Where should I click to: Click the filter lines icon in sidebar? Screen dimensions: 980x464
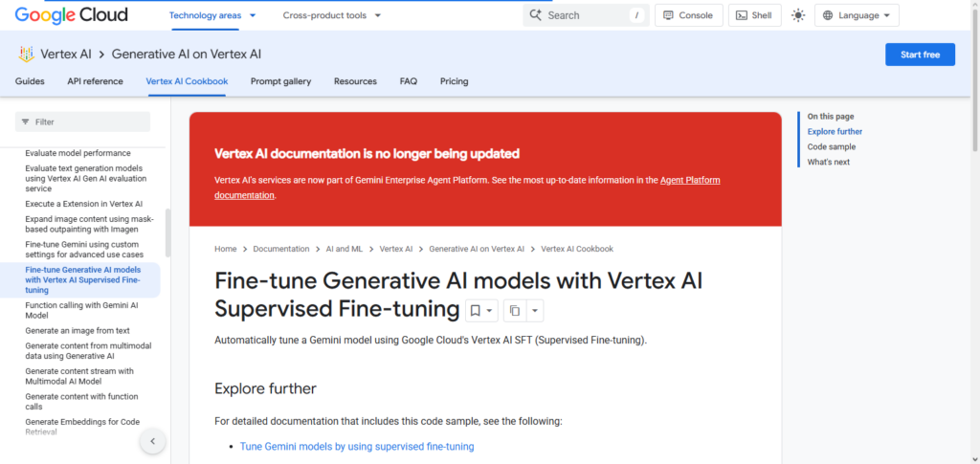click(26, 122)
